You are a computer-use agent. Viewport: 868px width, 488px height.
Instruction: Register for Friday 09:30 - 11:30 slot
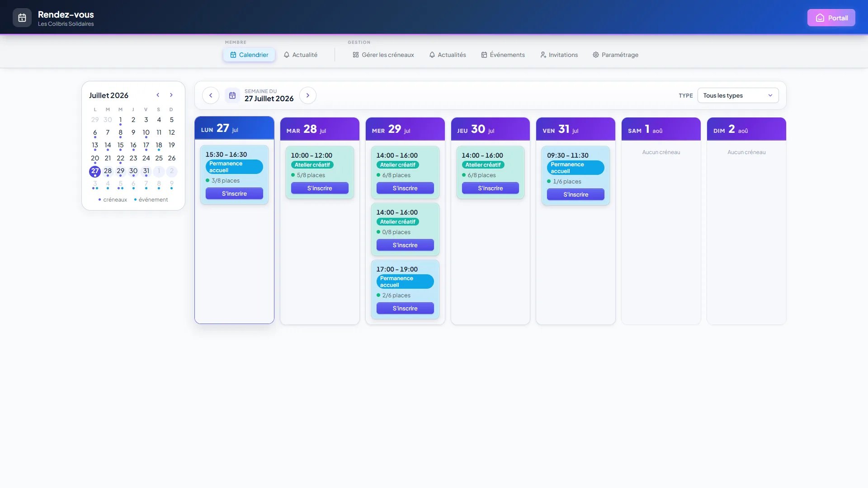pyautogui.click(x=576, y=194)
